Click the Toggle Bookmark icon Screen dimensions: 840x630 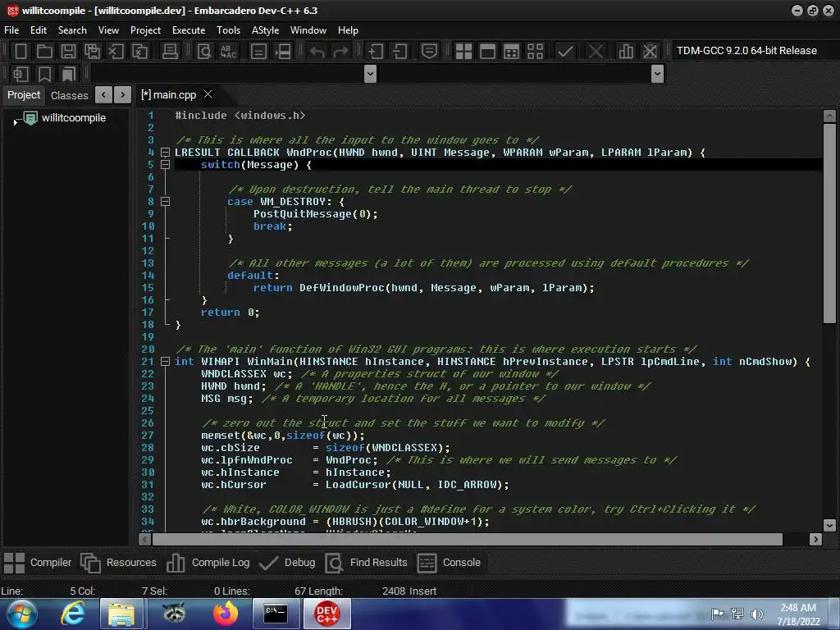pyautogui.click(x=44, y=74)
